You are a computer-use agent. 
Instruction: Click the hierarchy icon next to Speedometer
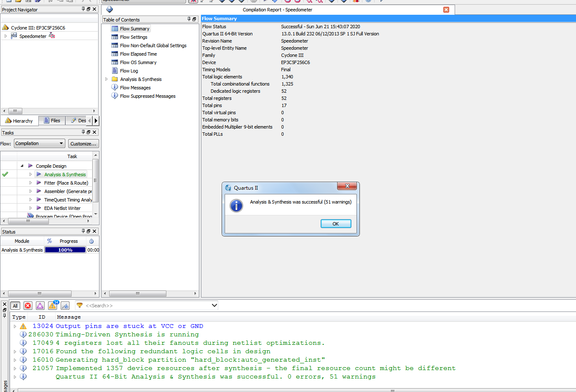[52, 36]
